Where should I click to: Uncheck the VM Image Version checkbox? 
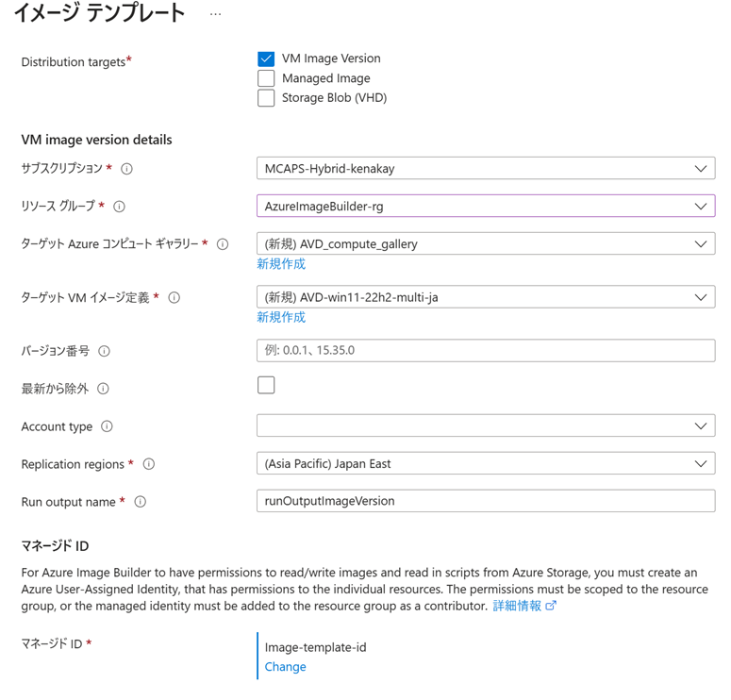pyautogui.click(x=266, y=58)
